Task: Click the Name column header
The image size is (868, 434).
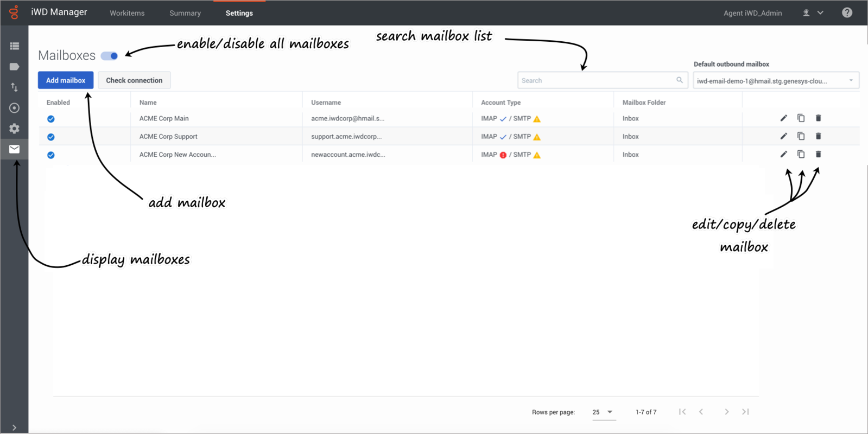Action: pyautogui.click(x=148, y=103)
